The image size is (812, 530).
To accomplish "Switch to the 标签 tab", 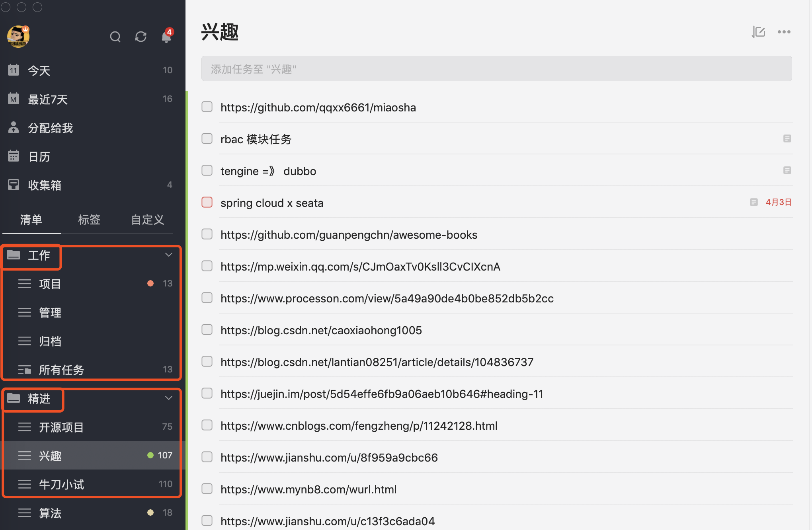I will [x=89, y=220].
